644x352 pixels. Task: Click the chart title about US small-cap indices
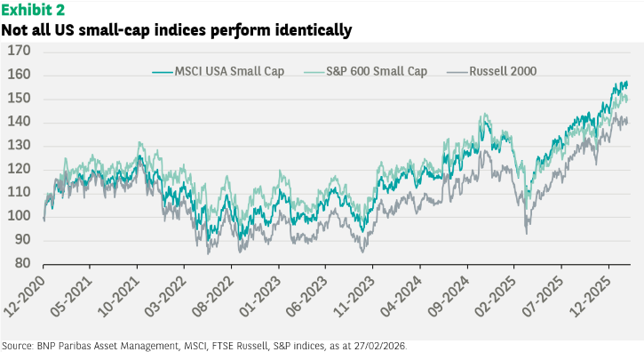177,29
